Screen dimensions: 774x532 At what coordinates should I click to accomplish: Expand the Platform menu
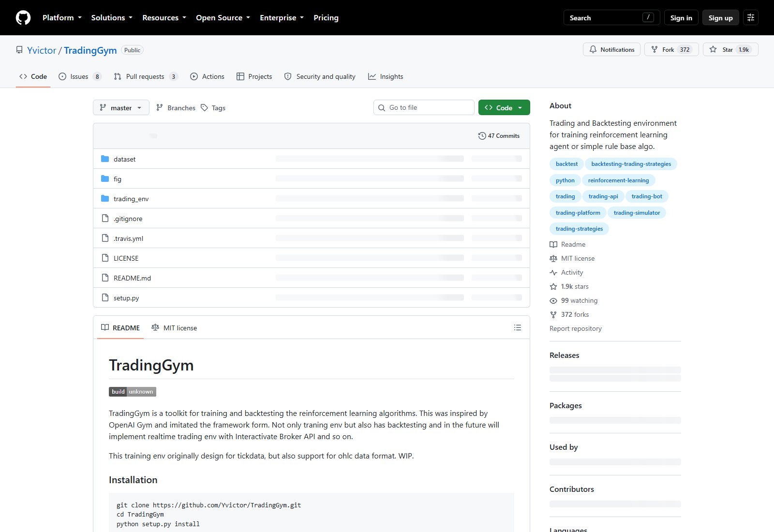pos(62,17)
